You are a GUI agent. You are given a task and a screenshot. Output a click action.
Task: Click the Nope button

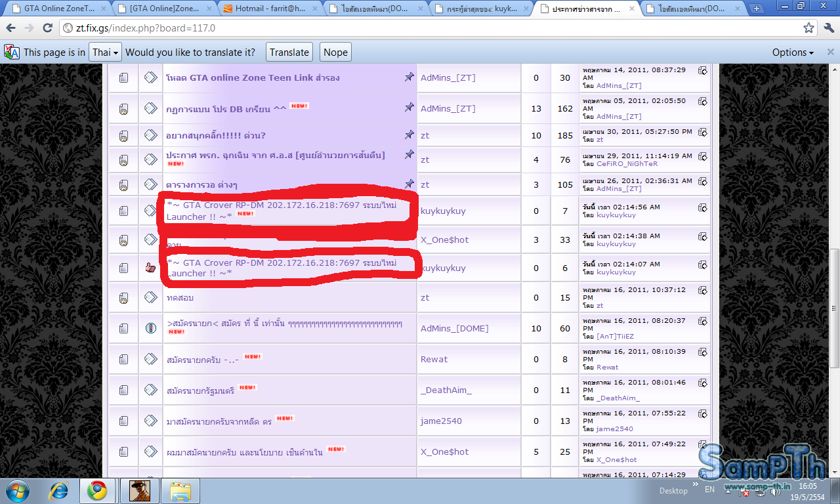(x=335, y=52)
